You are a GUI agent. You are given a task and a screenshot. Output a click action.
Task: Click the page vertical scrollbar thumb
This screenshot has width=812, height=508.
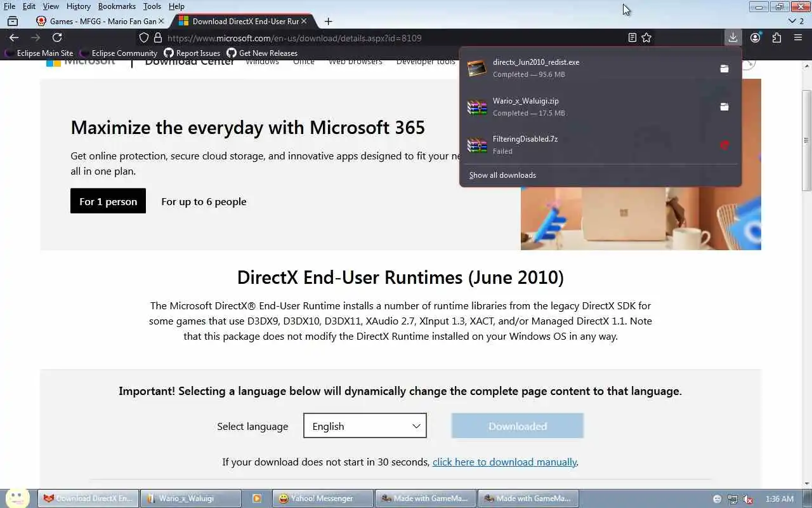tap(806, 140)
